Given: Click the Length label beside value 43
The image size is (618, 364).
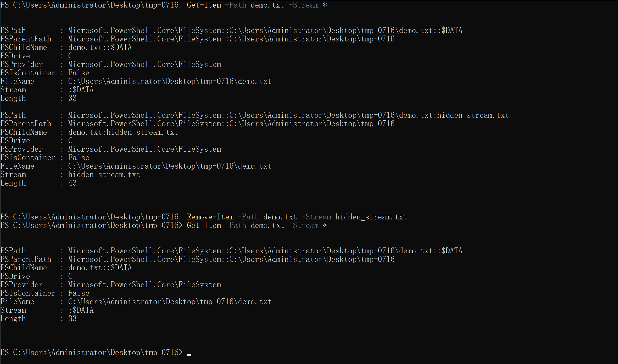Looking at the screenshot, I should [x=13, y=183].
